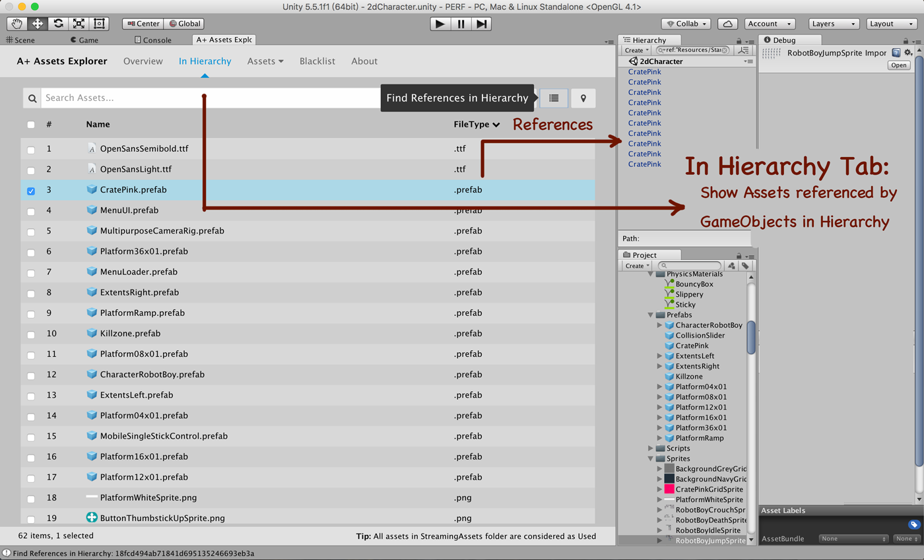Check the OpenSansLight.ttf row checkbox
Screen dimensions: 924x560
point(31,171)
